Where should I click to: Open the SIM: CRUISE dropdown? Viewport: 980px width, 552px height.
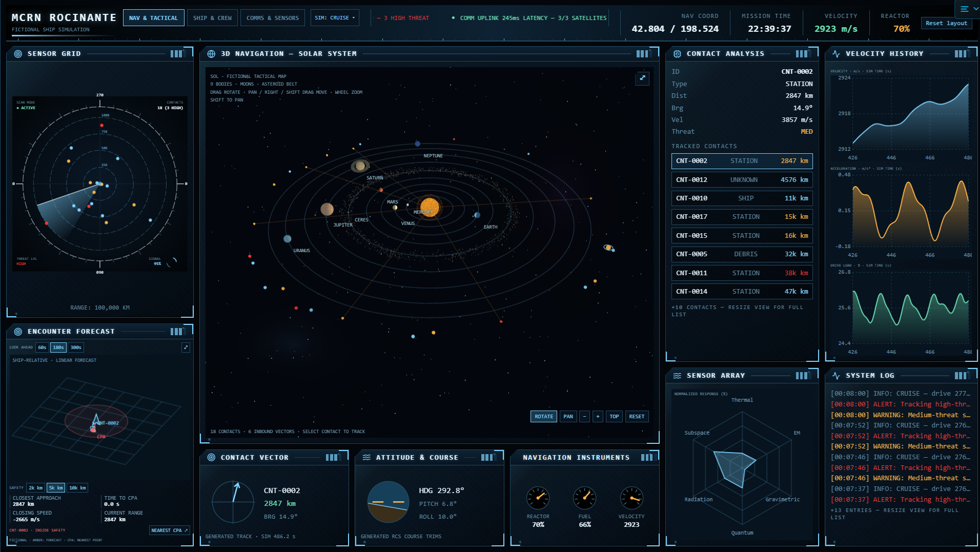[335, 18]
